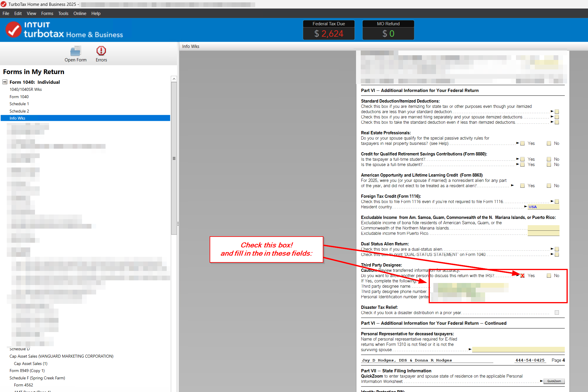
Task: Open Form 4562 in forms list
Action: click(24, 385)
